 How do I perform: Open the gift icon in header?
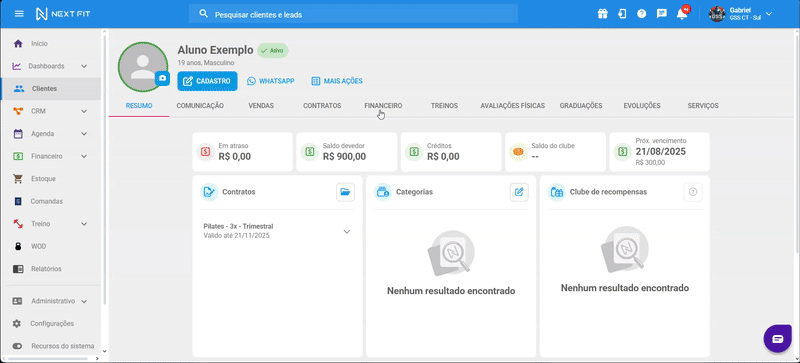(x=603, y=14)
